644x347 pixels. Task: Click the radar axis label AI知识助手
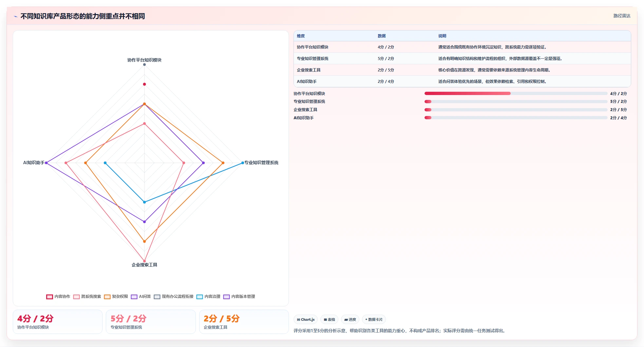34,163
